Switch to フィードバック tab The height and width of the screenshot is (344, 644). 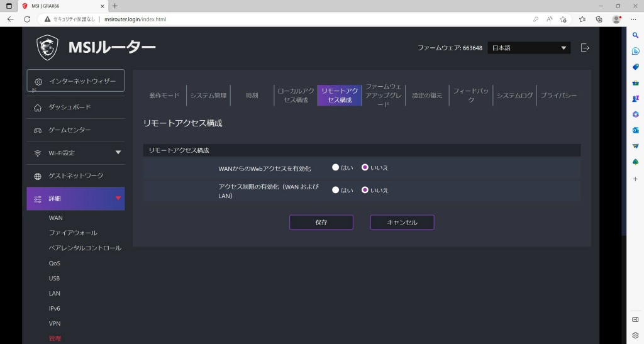click(471, 96)
